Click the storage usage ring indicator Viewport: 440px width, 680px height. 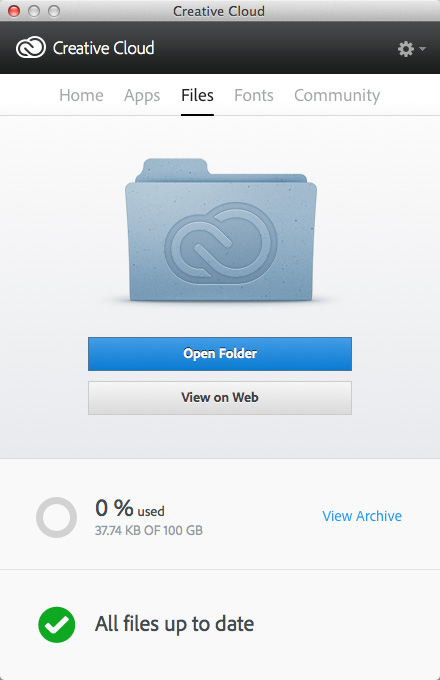click(x=56, y=517)
